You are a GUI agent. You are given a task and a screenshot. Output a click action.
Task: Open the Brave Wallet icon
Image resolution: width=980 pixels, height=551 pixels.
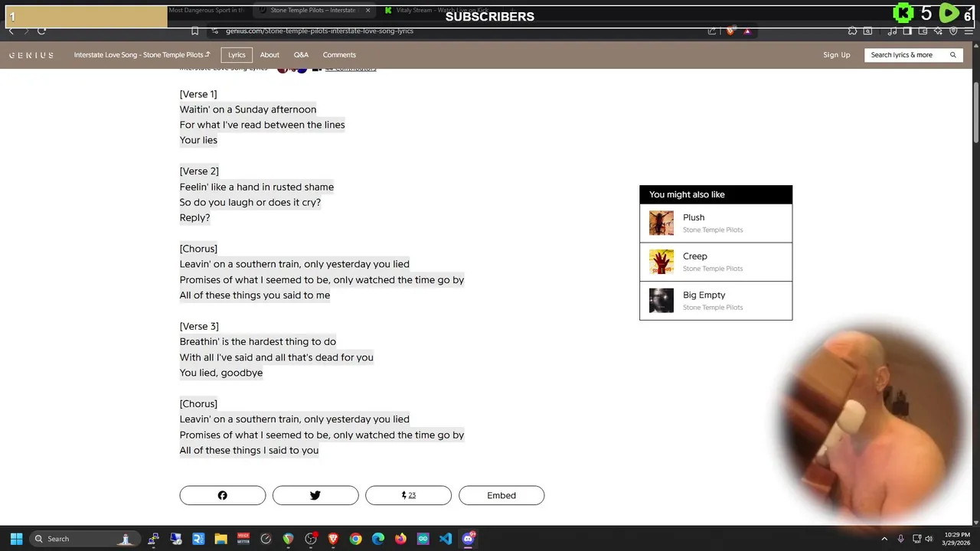click(x=923, y=31)
